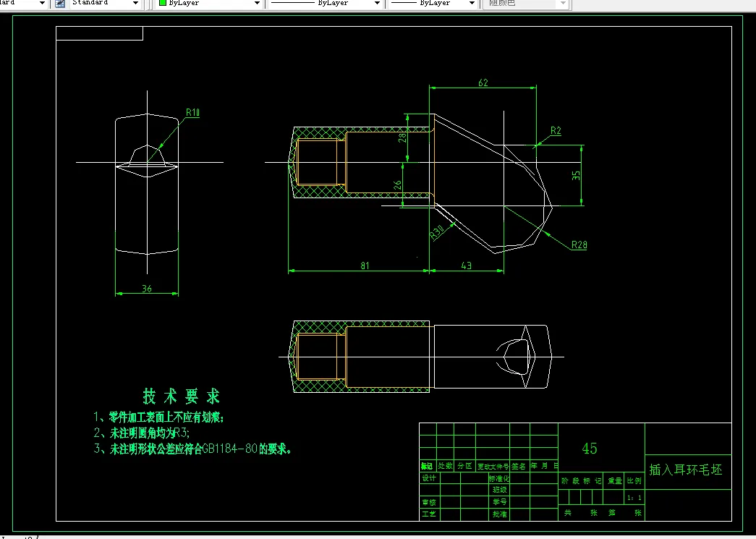Click the 重量 cell label
This screenshot has width=756, height=539.
click(615, 480)
